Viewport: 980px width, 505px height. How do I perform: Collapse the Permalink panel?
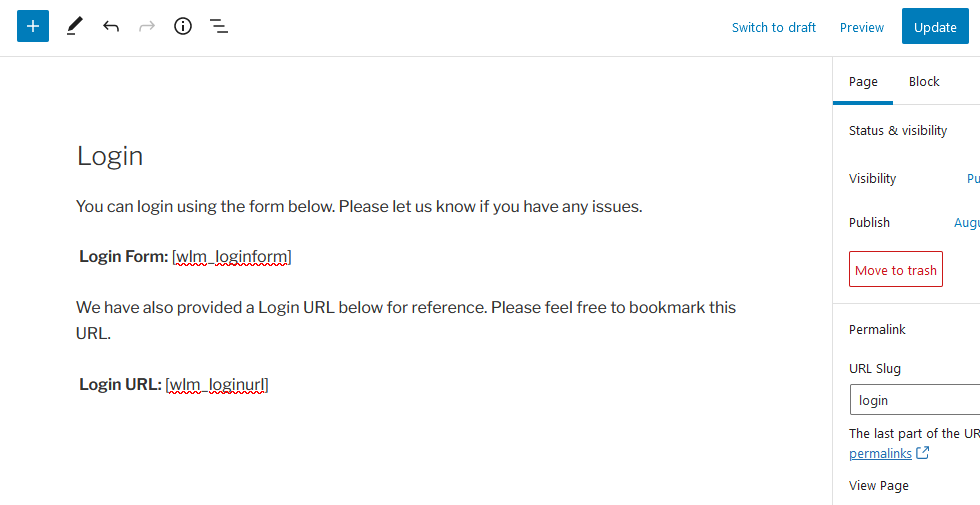click(x=906, y=329)
